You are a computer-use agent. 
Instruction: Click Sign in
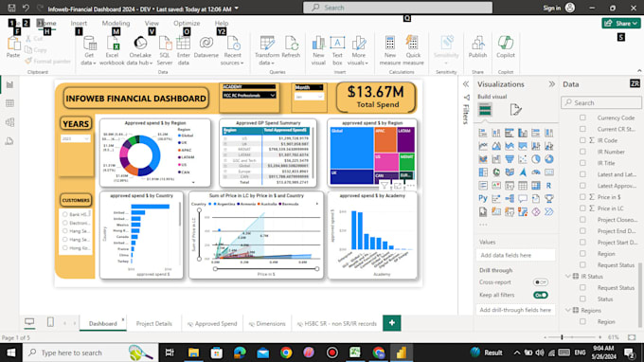(x=551, y=8)
